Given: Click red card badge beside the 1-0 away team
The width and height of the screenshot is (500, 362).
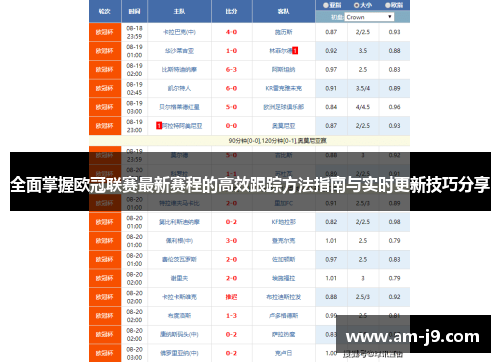Looking at the screenshot, I should [295, 51].
